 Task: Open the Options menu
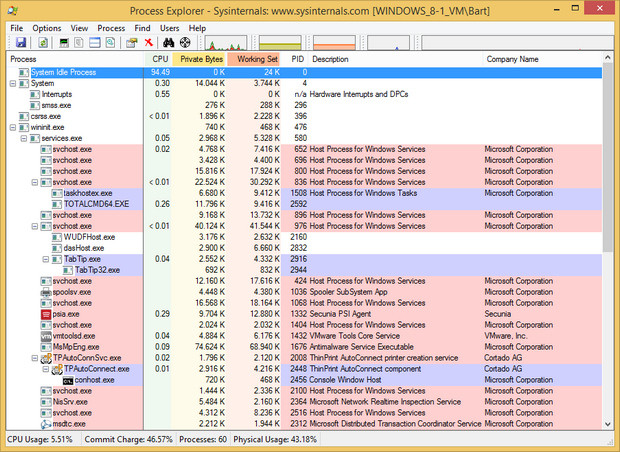pos(47,28)
